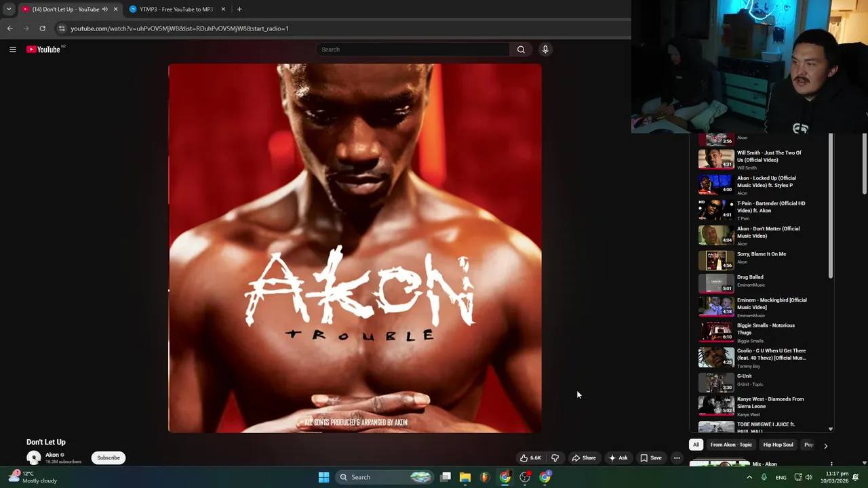Image resolution: width=868 pixels, height=488 pixels.
Task: Click the Don't Let Up video title
Action: [x=46, y=442]
